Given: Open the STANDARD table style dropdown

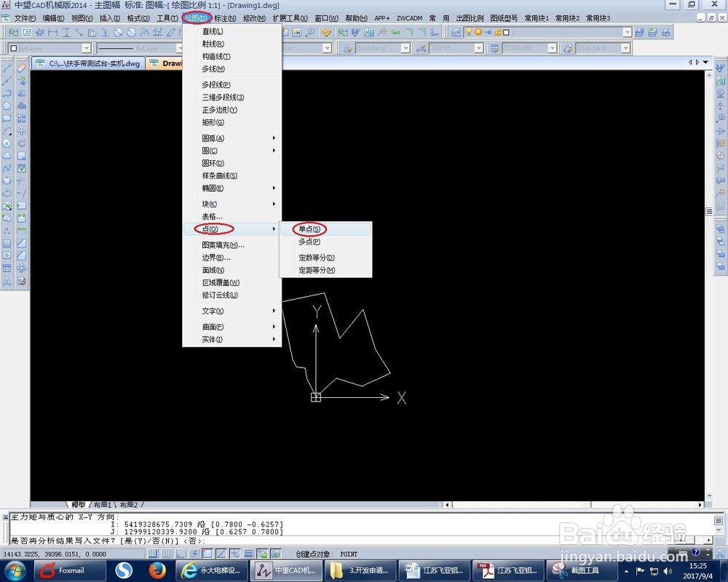Looking at the screenshot, I should click(552, 48).
